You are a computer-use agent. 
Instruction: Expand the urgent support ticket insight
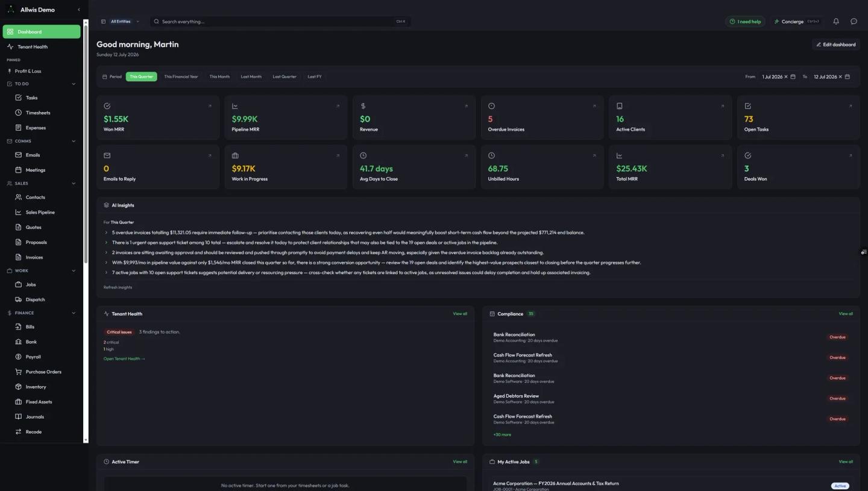(106, 242)
